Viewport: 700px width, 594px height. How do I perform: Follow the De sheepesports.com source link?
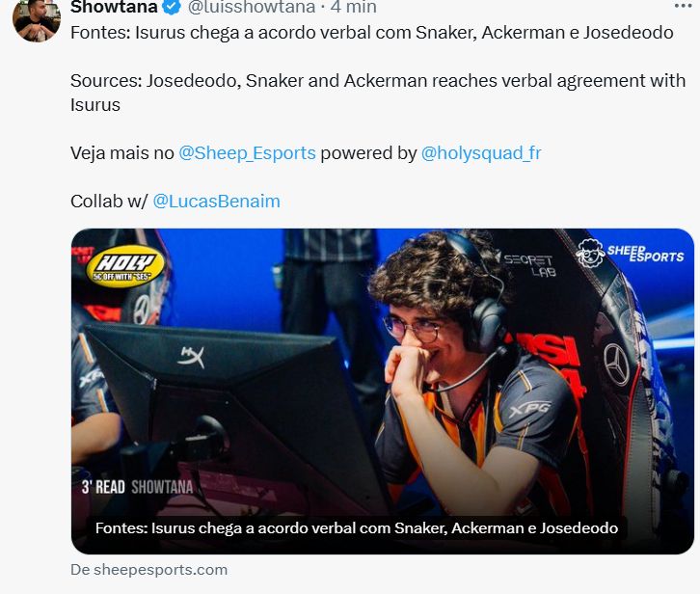[x=149, y=570]
